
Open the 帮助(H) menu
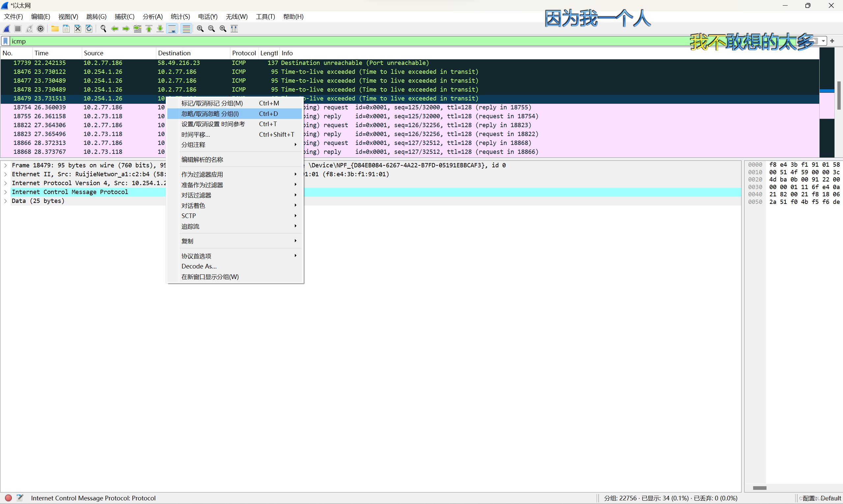pos(294,17)
